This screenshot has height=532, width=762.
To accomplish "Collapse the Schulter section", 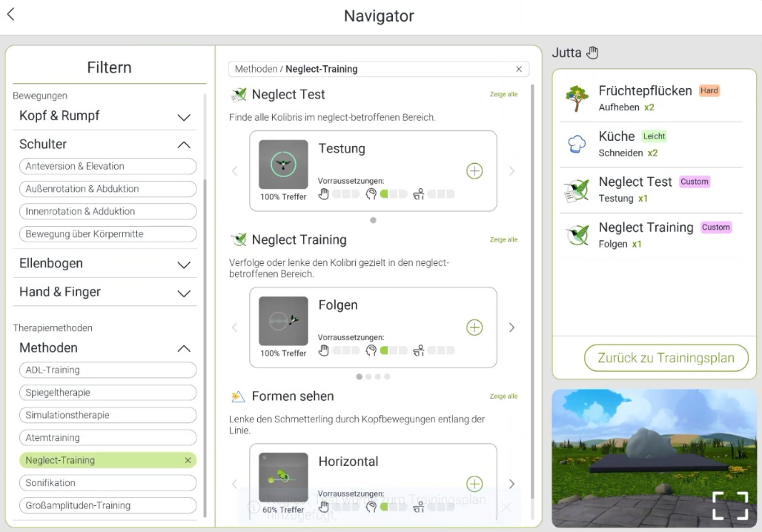I will 184,145.
